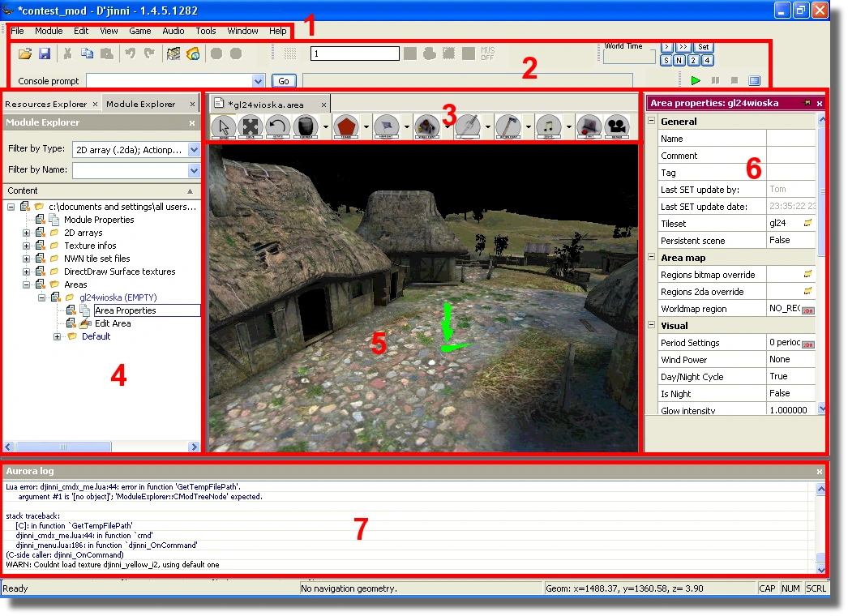Click the green Play button
Viewport: 848px width, 616px height.
[696, 80]
